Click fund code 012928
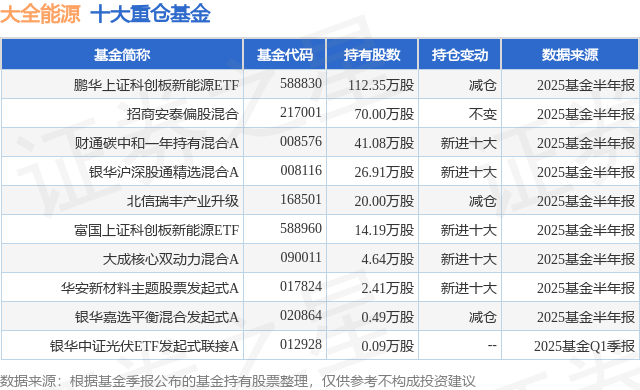The width and height of the screenshot is (640, 390). point(301,344)
